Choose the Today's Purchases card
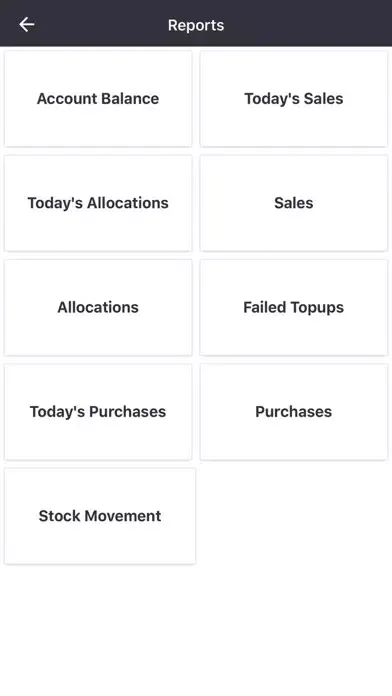The width and height of the screenshot is (392, 696). pyautogui.click(x=98, y=411)
